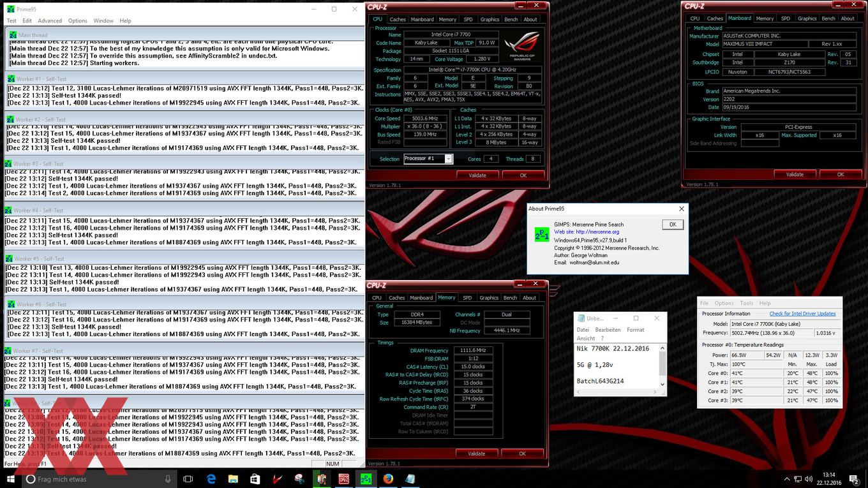Image resolution: width=868 pixels, height=488 pixels.
Task: Click the Worker #5 Self-Test window icon
Action: point(9,258)
